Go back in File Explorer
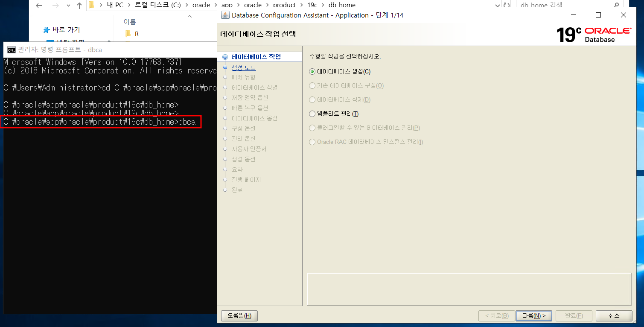644x327 pixels. (39, 6)
